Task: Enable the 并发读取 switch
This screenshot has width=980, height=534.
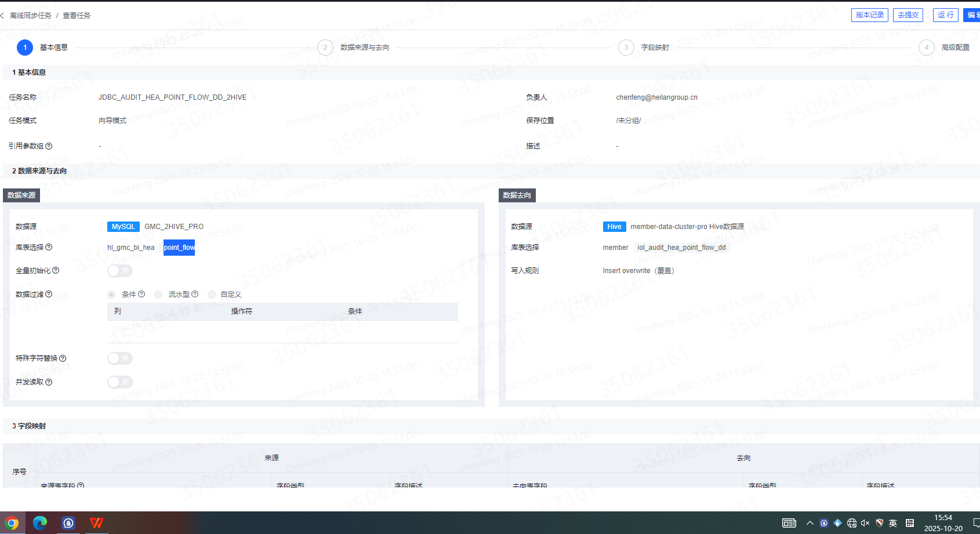Action: pyautogui.click(x=120, y=382)
